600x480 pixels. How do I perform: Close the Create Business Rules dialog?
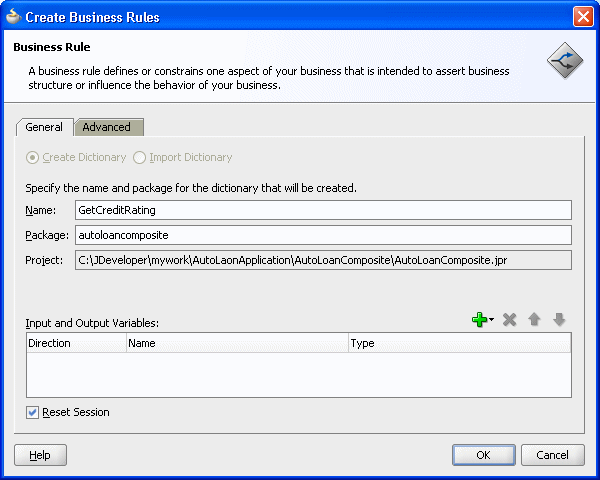point(583,17)
